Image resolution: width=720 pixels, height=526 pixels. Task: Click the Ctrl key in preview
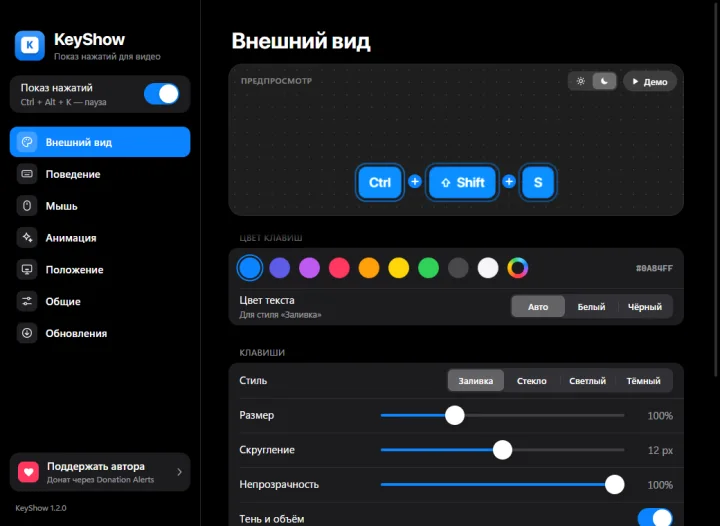click(380, 182)
